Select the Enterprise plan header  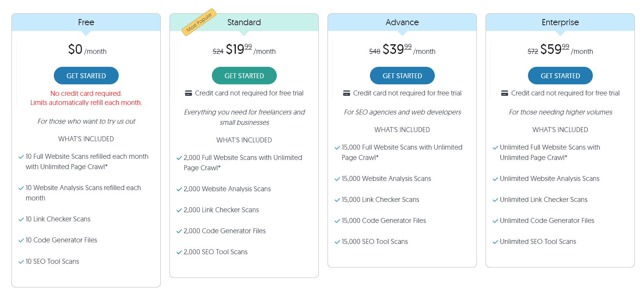(x=560, y=22)
